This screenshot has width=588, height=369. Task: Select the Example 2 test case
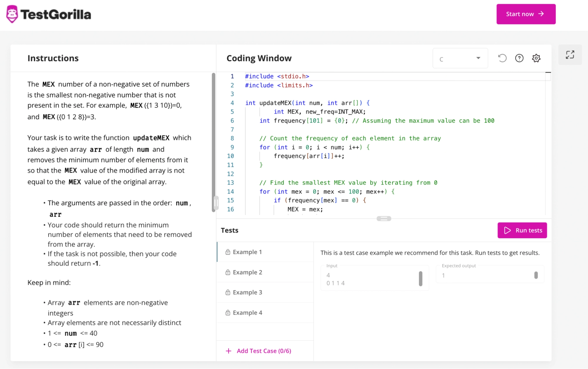[x=265, y=272]
